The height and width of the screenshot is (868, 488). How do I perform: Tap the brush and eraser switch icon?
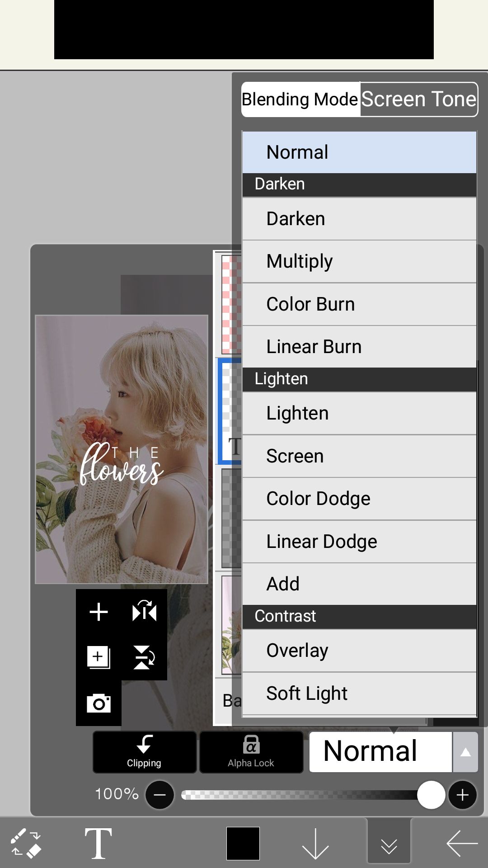coord(25,843)
